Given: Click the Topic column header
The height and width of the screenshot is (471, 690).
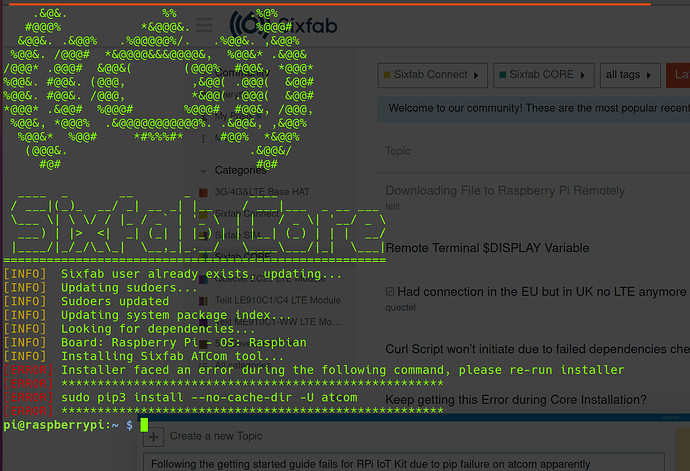Looking at the screenshot, I should (x=398, y=151).
